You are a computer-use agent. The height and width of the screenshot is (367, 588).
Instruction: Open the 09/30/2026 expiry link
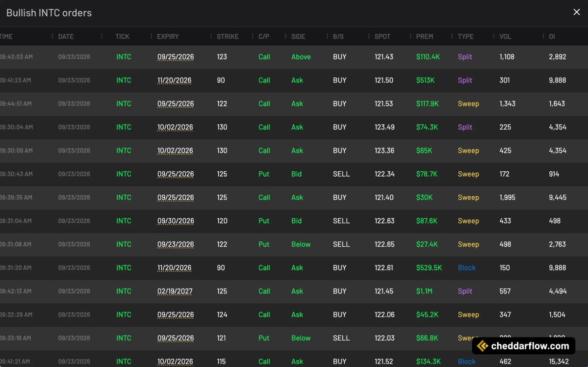click(x=176, y=221)
